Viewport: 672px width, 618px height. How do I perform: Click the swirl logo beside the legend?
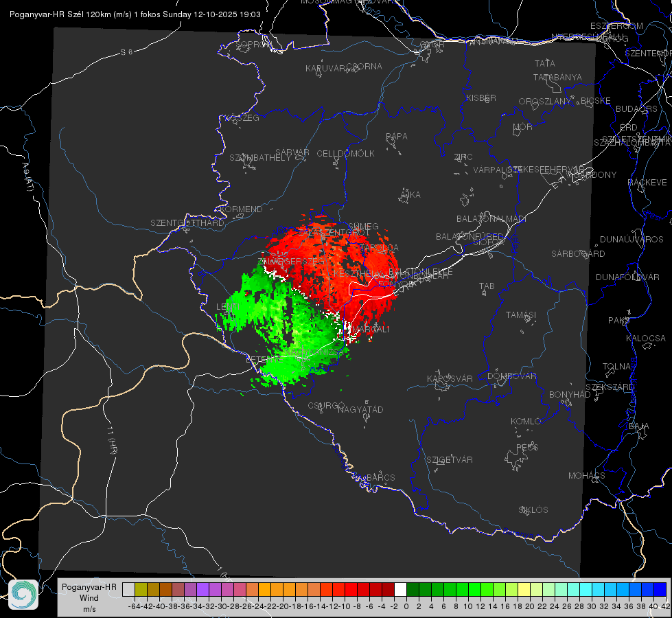(23, 595)
